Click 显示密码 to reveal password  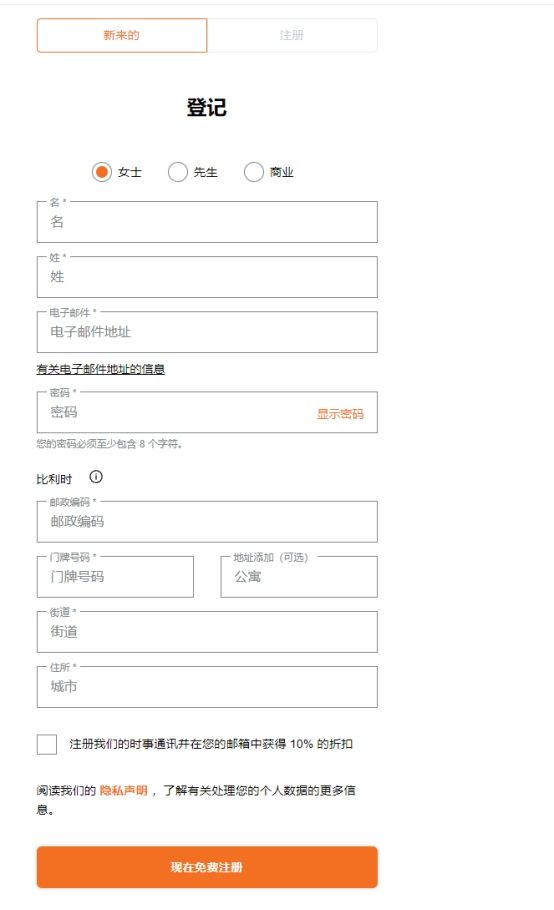tap(340, 414)
